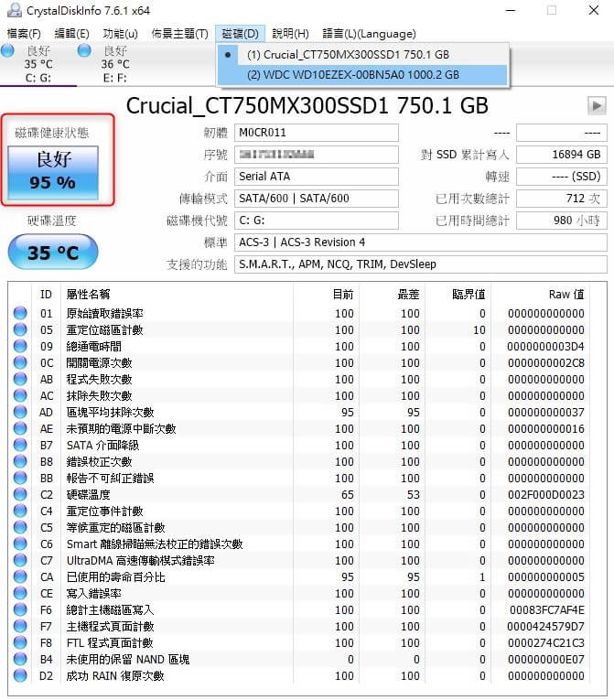Click the 屬性名稱 column header
This screenshot has width=614, height=700.
coord(177,295)
